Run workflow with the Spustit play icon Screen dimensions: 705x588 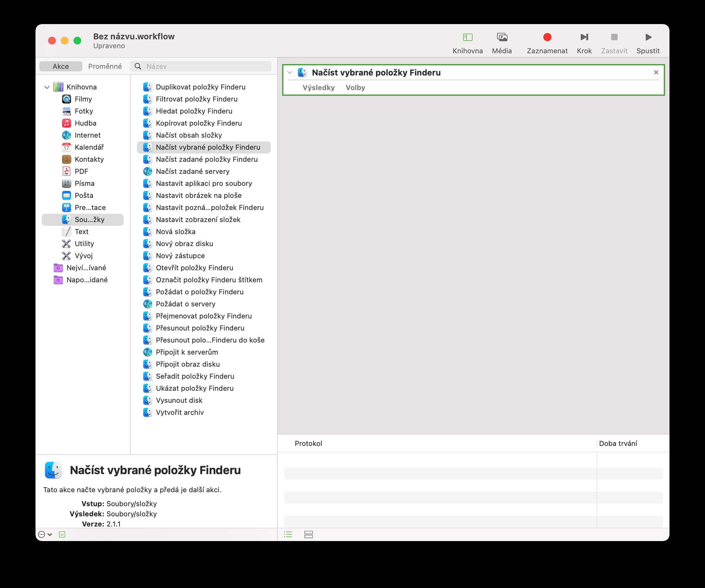pyautogui.click(x=648, y=37)
